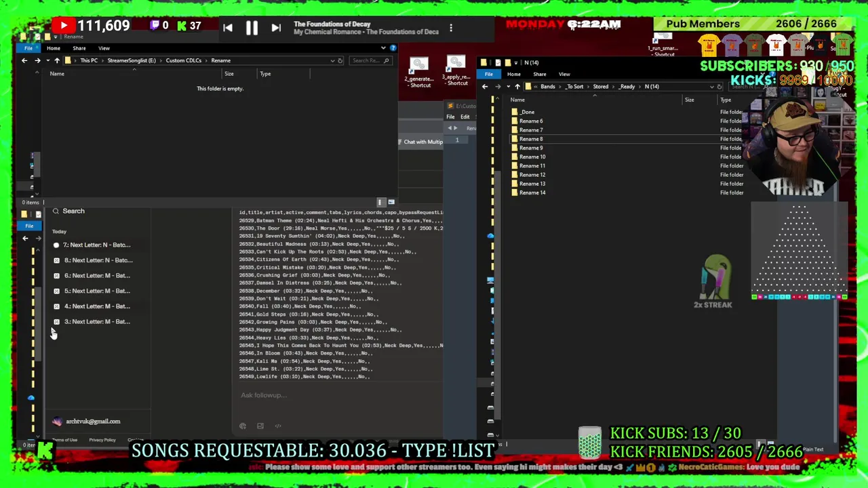This screenshot has height=488, width=868.
Task: Expand the ribbon in Rename window
Action: coord(383,48)
